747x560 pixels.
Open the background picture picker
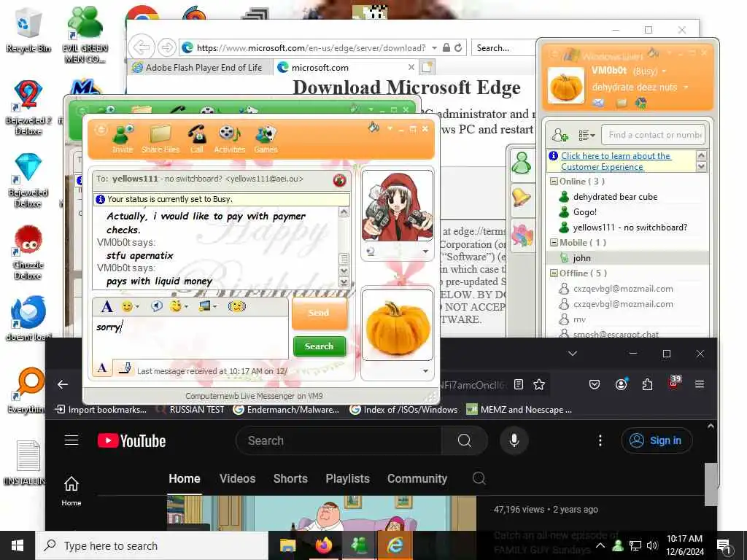[x=208, y=306]
